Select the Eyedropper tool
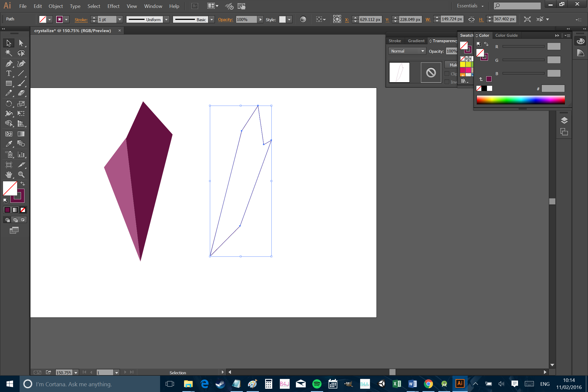 pyautogui.click(x=9, y=144)
